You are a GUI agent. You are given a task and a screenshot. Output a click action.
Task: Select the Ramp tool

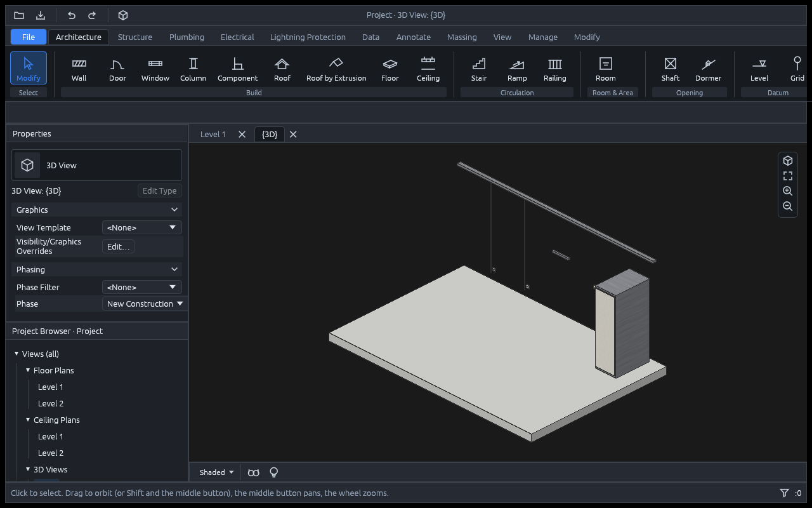click(x=517, y=69)
